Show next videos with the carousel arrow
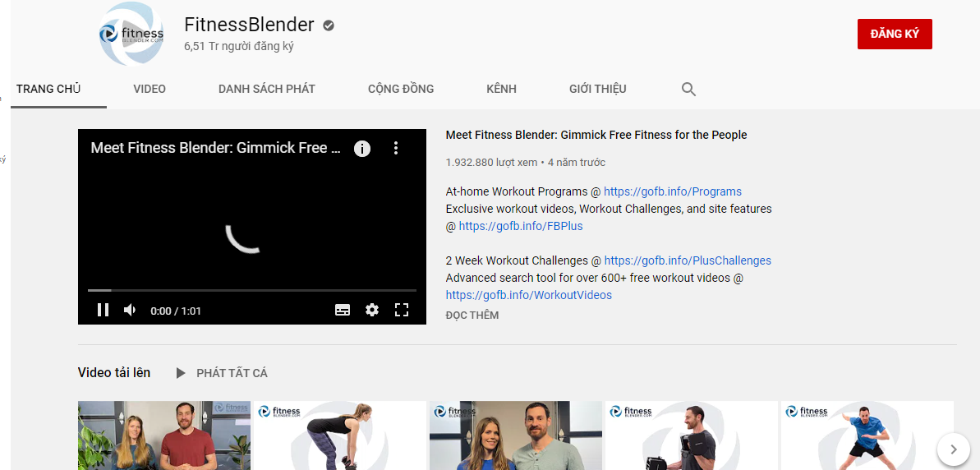 [x=953, y=449]
